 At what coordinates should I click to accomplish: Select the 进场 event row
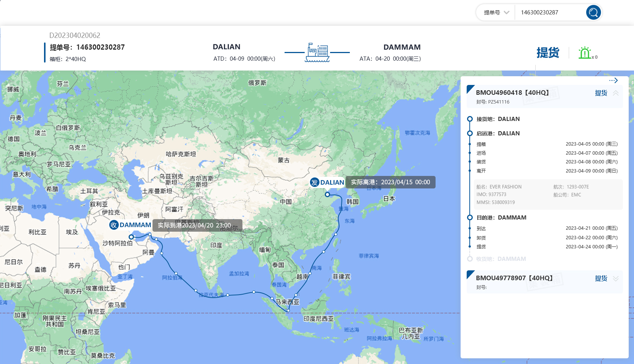coord(547,153)
